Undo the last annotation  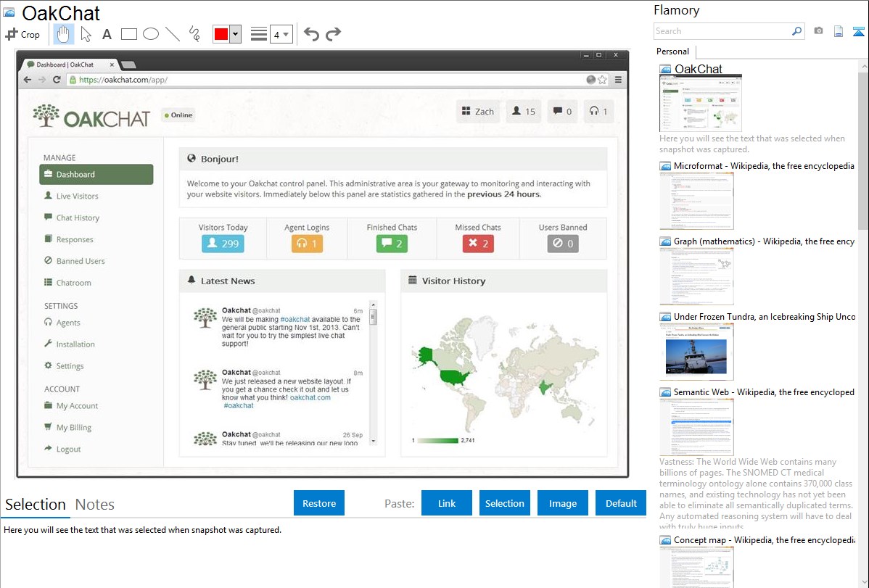point(311,34)
